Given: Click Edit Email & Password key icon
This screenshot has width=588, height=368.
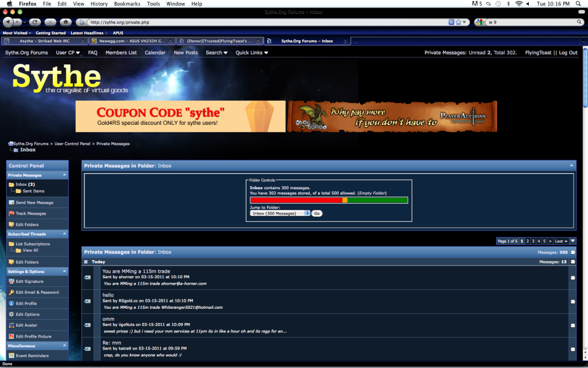Looking at the screenshot, I should click(11, 292).
